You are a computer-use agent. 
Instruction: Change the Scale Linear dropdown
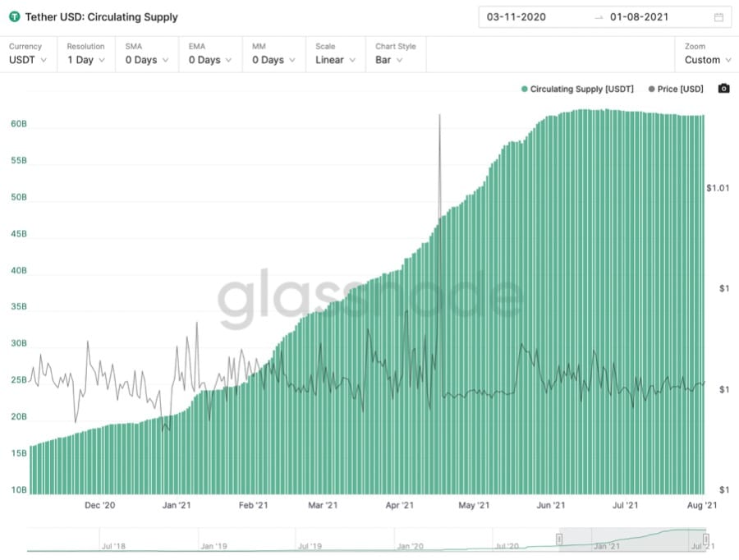point(336,54)
